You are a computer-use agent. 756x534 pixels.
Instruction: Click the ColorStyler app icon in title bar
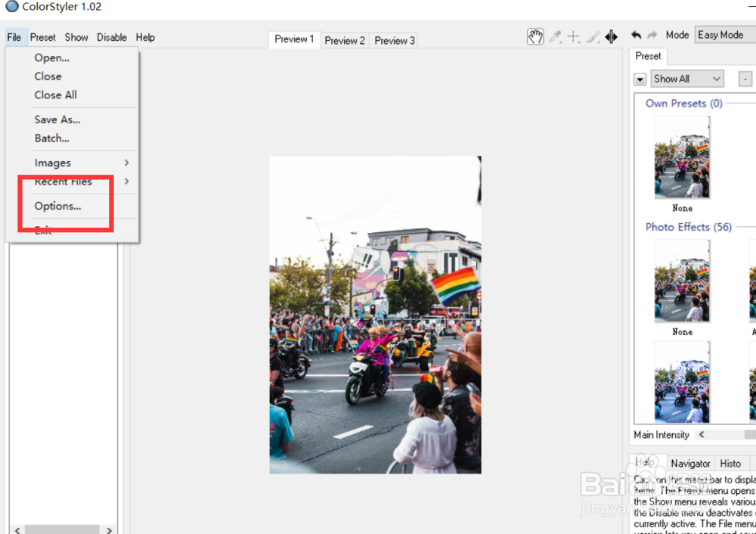click(x=11, y=6)
